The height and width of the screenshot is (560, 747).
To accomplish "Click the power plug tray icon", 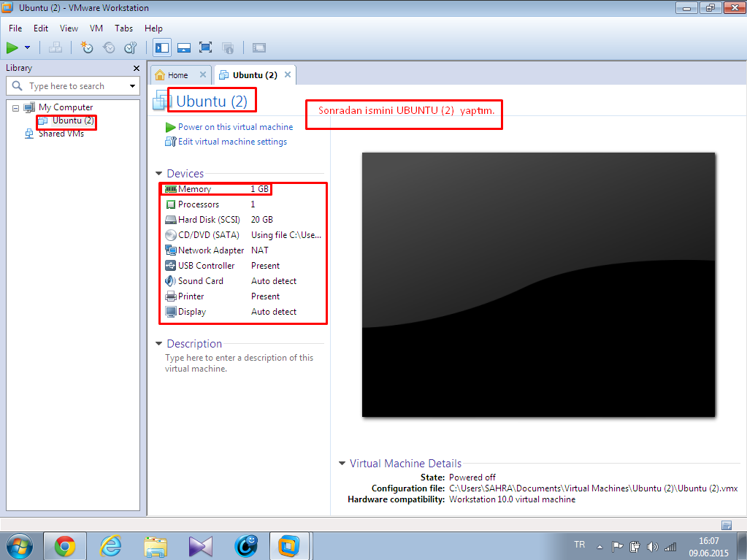I will [x=635, y=547].
